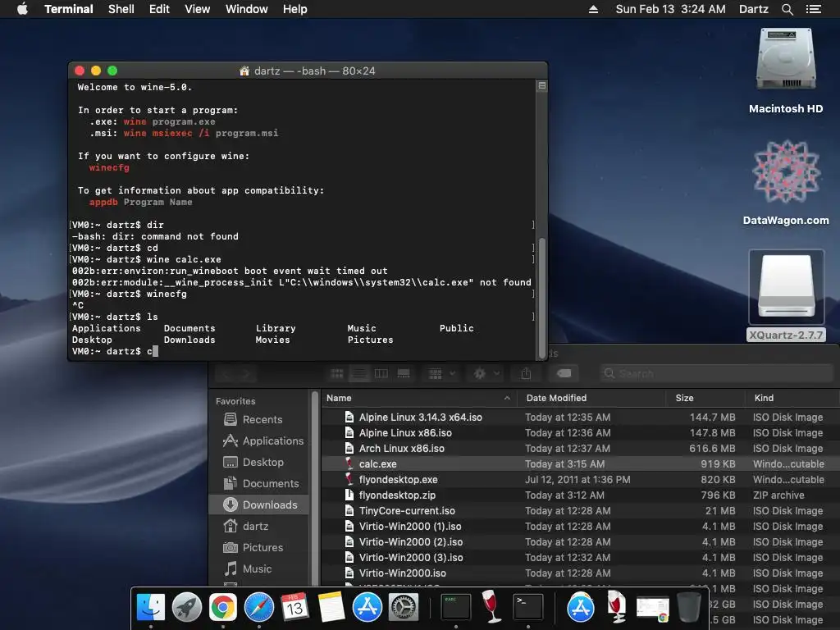840x630 pixels.
Task: Select the dartz home folder in the sidebar
Action: point(259,526)
